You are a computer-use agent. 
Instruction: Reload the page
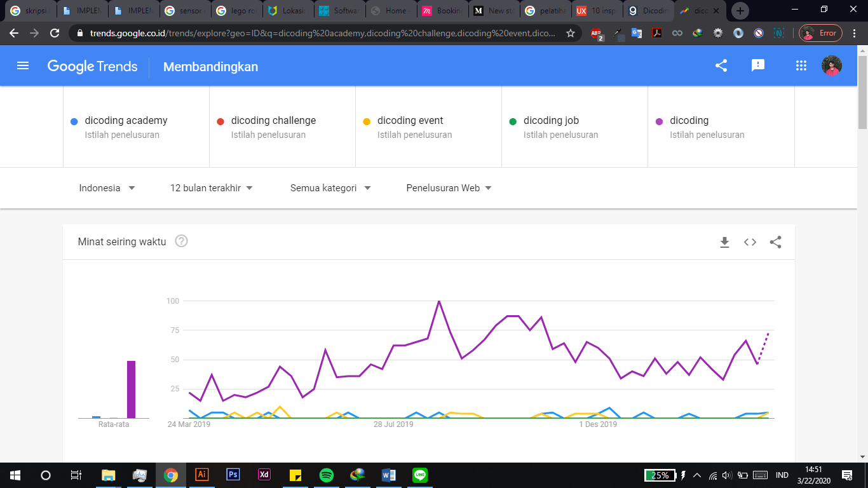pyautogui.click(x=55, y=33)
